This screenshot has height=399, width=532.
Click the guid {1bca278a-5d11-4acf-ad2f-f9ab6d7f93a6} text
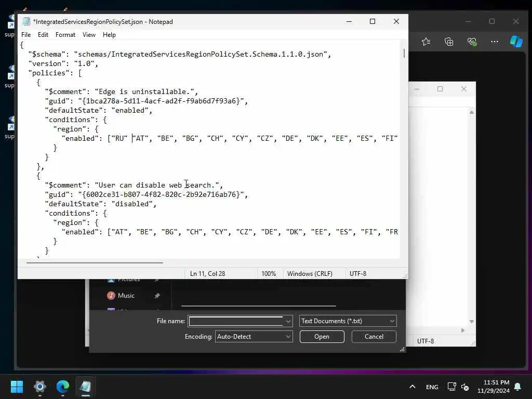161,101
